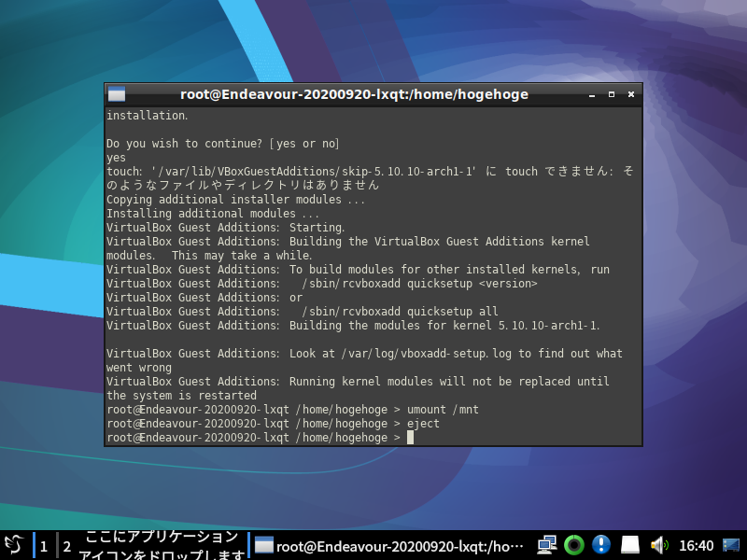Click the green circular tray icon

574,545
